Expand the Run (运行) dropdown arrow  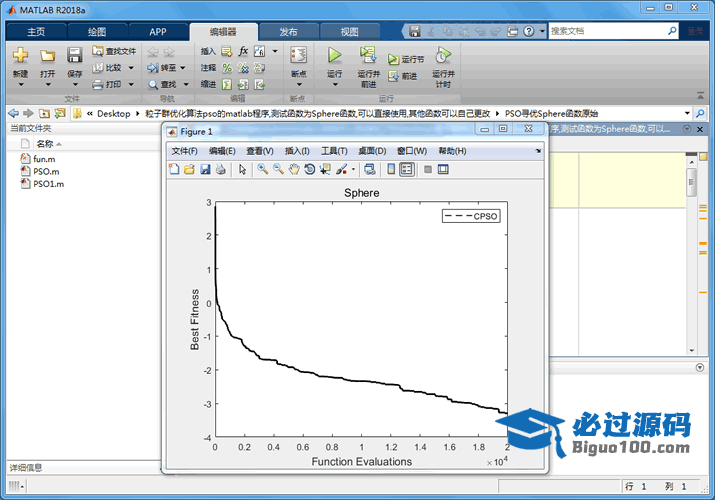[335, 85]
